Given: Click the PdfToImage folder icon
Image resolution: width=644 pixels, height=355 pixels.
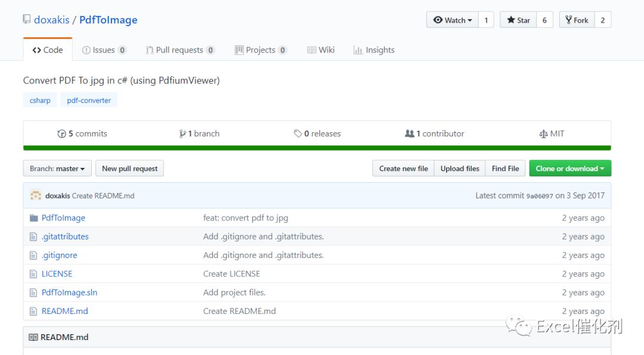Looking at the screenshot, I should coord(33,218).
